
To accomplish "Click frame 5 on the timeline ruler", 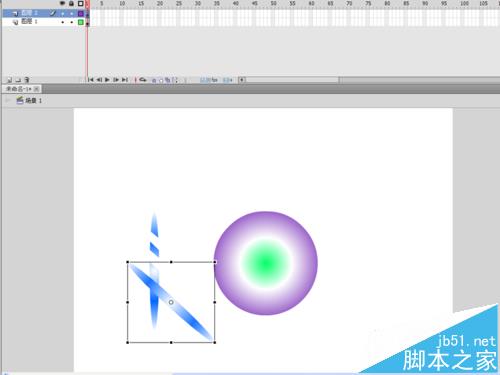I will (x=102, y=3).
